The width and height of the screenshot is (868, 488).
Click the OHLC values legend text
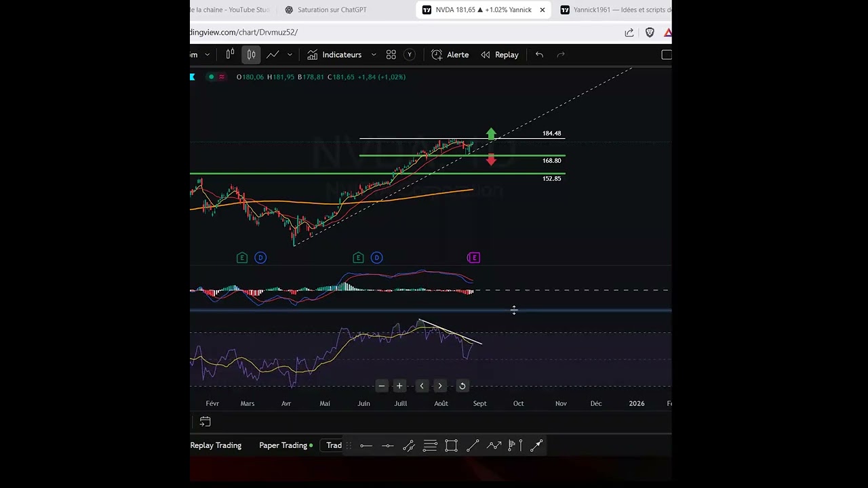pos(321,77)
